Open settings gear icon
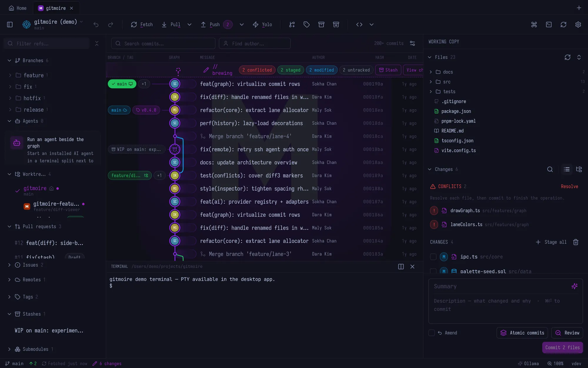Screen dimensions: 588x368 578,24
